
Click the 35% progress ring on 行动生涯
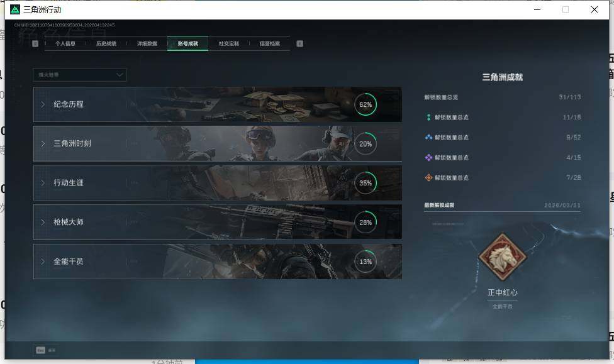366,183
